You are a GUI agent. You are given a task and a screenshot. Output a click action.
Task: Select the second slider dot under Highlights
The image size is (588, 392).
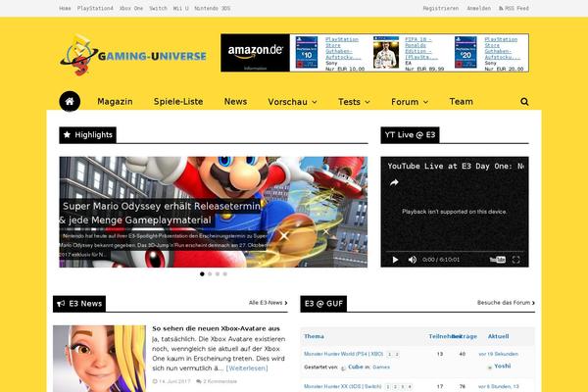point(210,273)
